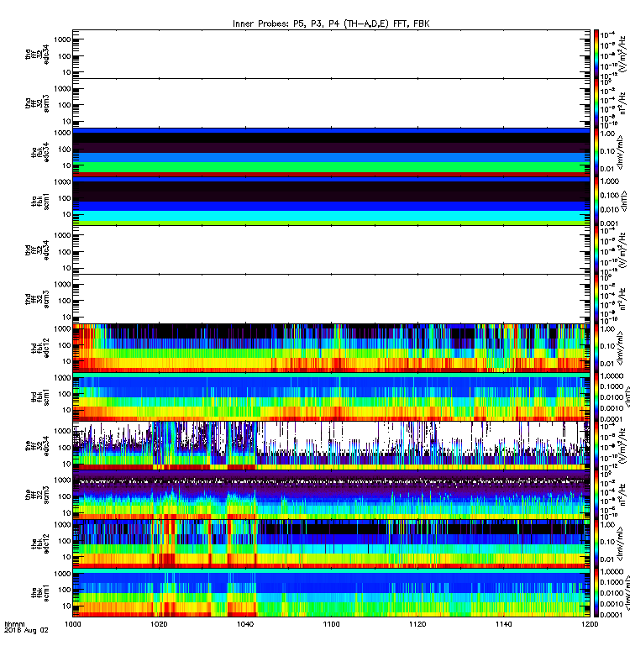Viewport: 630px width, 672px height.
Task: Select the empty tha fff scm3 spectrogram panel
Action: [331, 102]
